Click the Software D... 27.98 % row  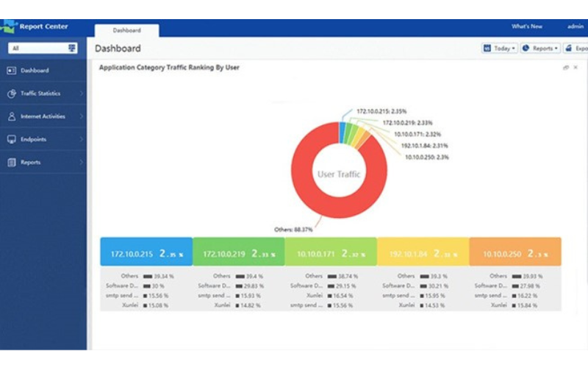tap(507, 286)
